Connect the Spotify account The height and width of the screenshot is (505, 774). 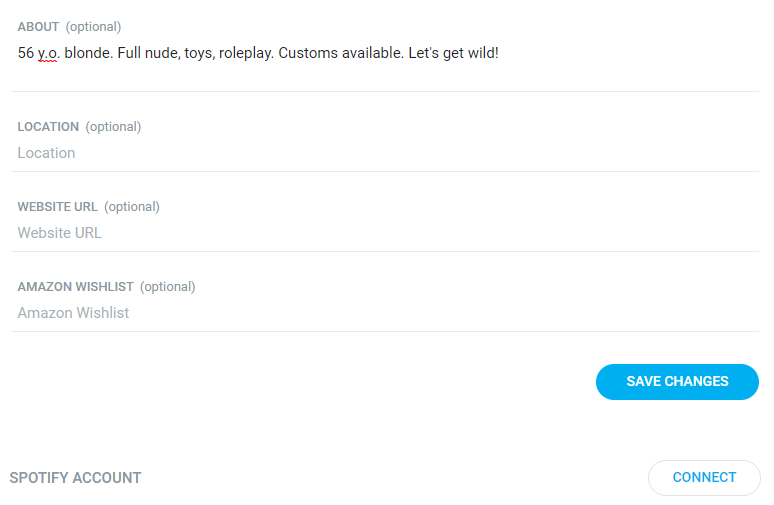[x=704, y=477]
